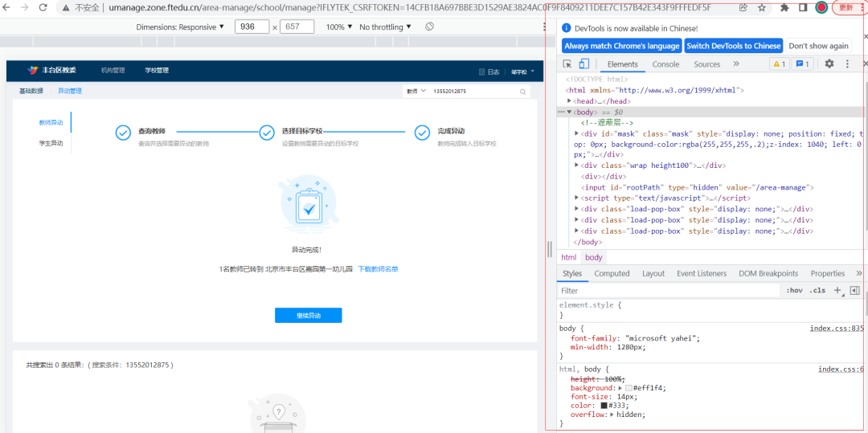Click the styles Filter input field

pyautogui.click(x=667, y=291)
